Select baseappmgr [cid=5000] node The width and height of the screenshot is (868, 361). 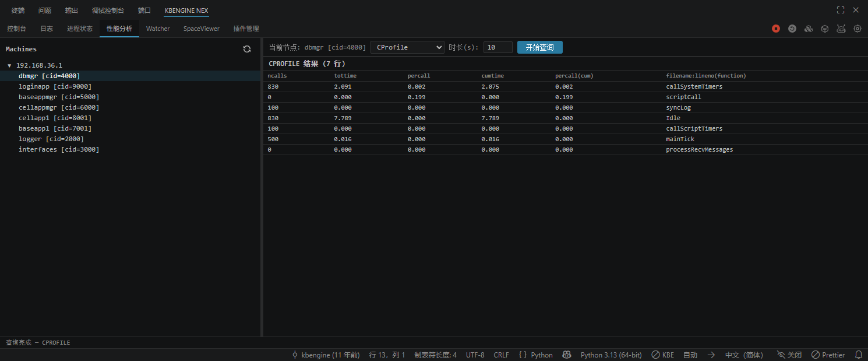[130, 97]
